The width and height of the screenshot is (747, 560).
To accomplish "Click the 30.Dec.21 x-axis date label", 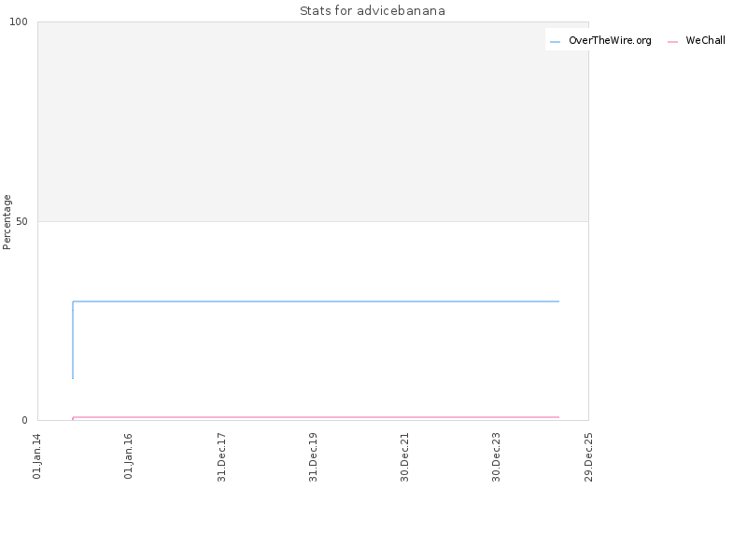I will click(x=404, y=457).
